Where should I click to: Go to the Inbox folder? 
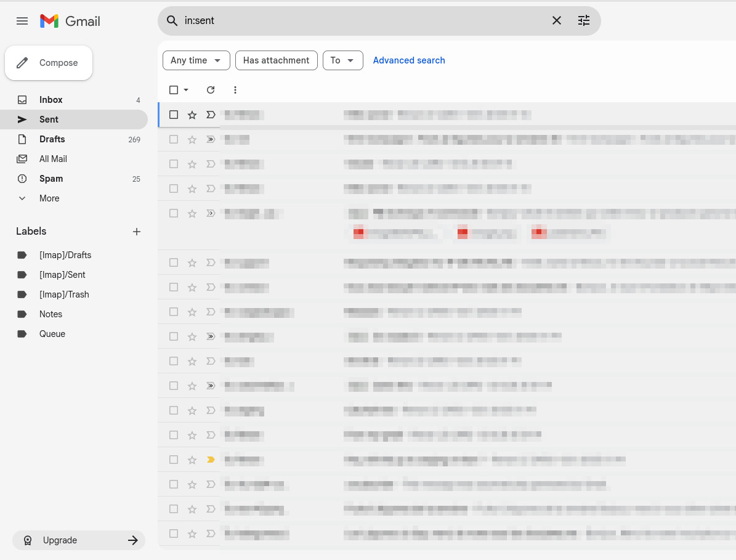pyautogui.click(x=51, y=100)
